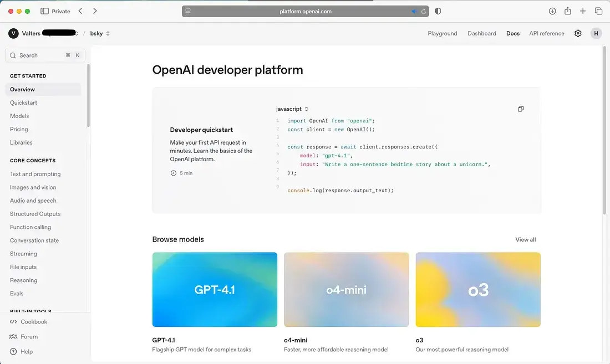Select the Docs tab
Screen dimensions: 610x364
[513, 33]
